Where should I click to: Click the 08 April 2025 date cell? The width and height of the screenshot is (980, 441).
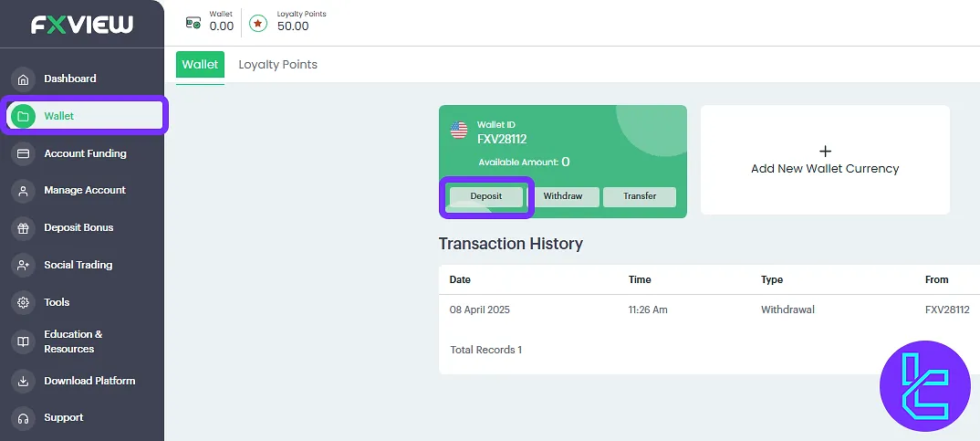pos(479,310)
